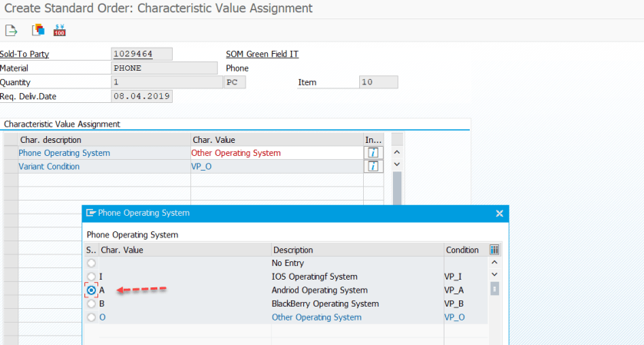Open column settings icon in popup table
Viewport: 644px width, 345px height.
click(494, 250)
